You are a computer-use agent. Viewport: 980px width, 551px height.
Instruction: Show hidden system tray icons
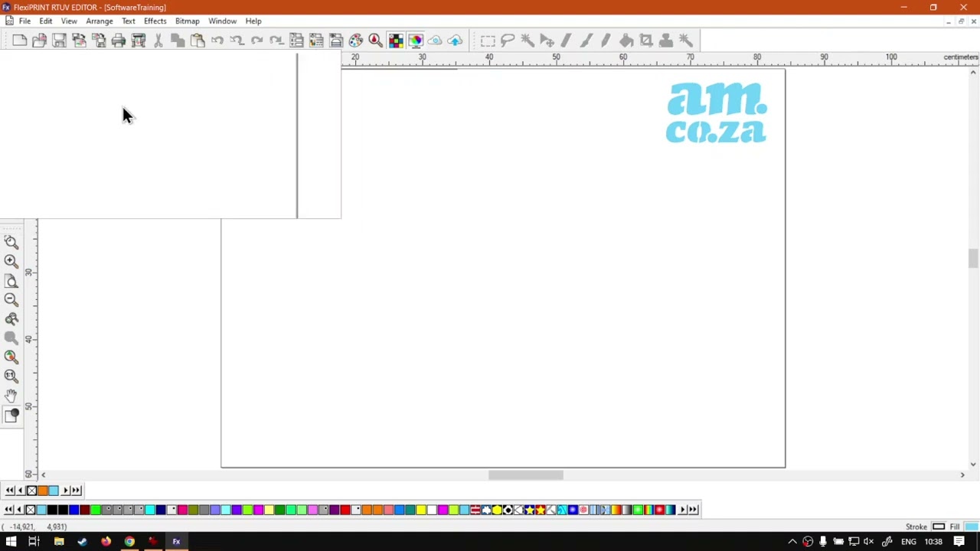pos(792,542)
